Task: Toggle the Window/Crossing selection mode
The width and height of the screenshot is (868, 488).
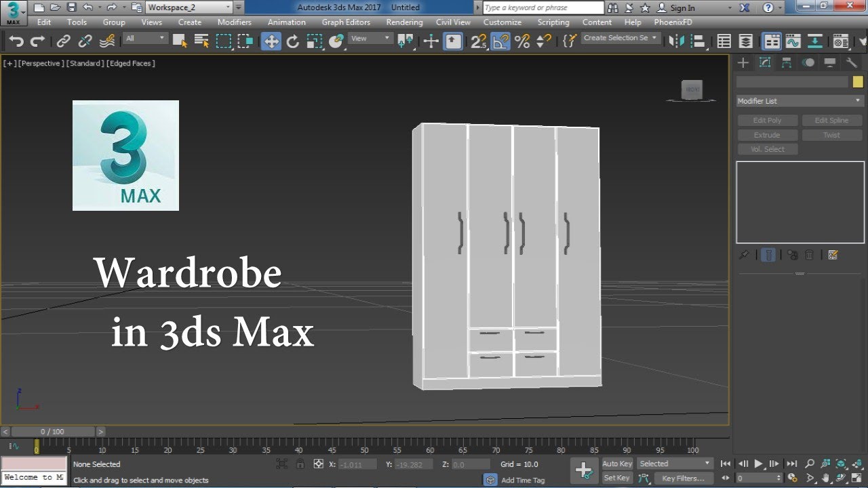Action: [x=245, y=41]
